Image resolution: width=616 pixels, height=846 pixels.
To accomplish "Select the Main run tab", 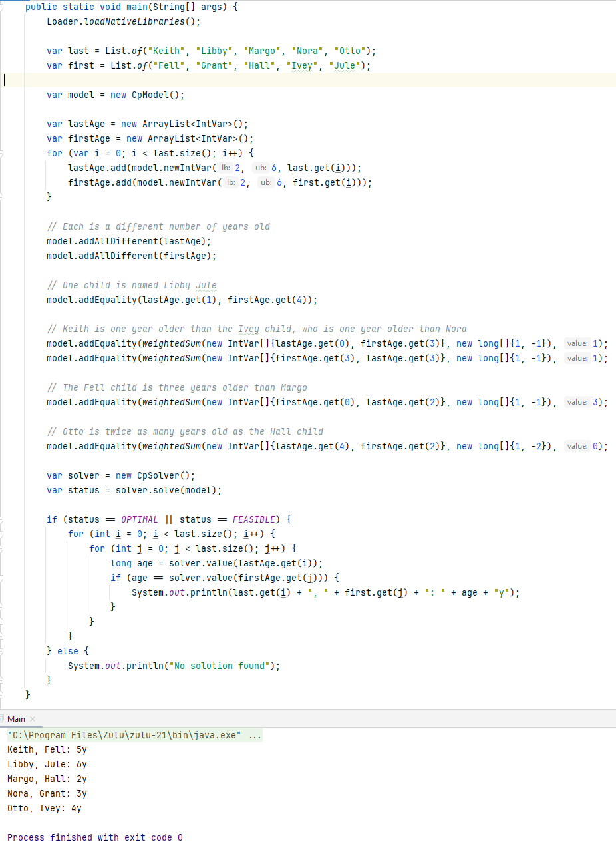I will 16,719.
